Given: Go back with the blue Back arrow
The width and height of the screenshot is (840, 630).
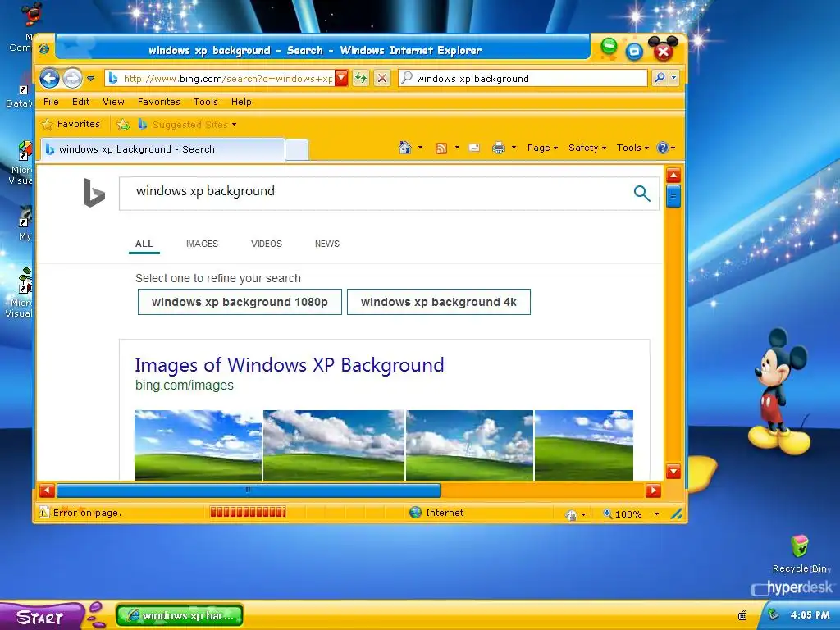Looking at the screenshot, I should (49, 78).
